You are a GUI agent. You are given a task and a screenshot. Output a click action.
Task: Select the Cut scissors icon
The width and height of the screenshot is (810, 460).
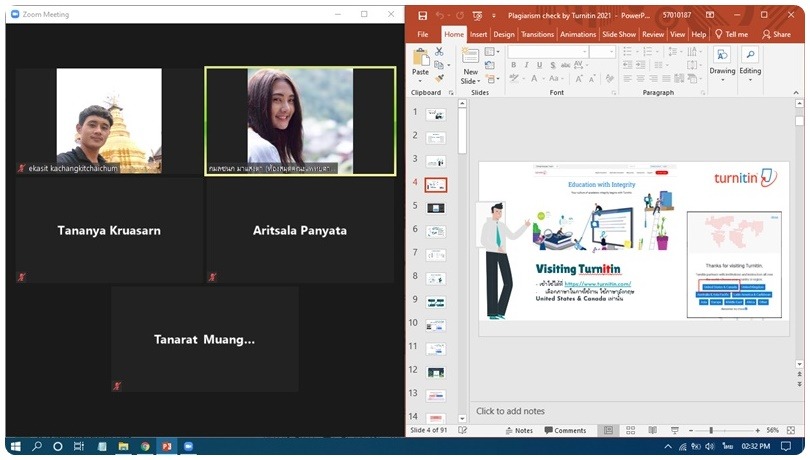439,51
